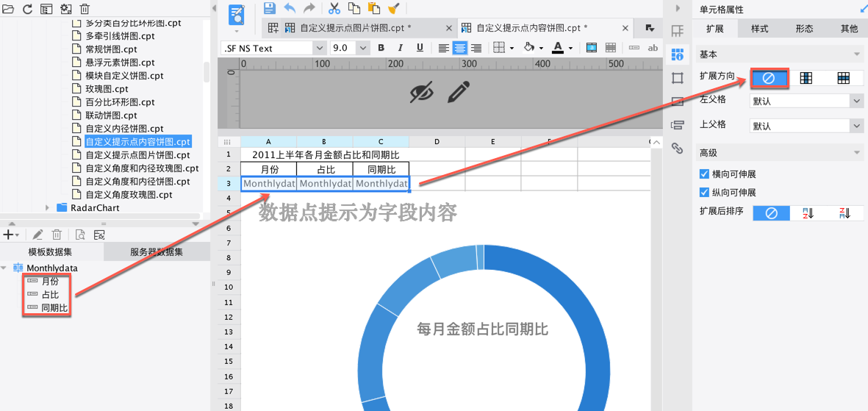Select no expansion direction option

(x=769, y=78)
